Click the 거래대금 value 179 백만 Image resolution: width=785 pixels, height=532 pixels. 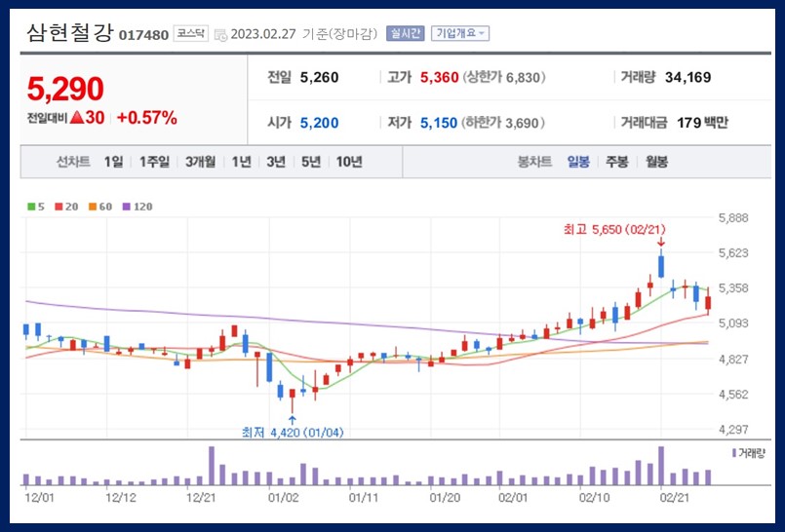pyautogui.click(x=702, y=123)
